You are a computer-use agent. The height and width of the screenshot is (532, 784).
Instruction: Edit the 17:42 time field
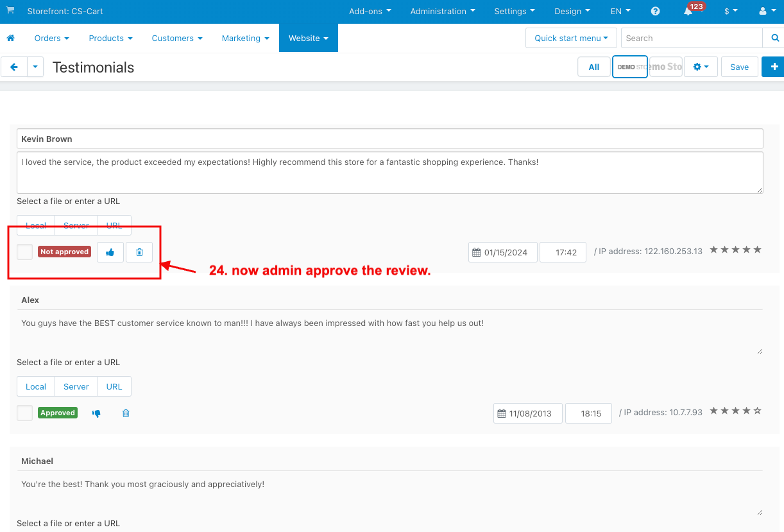563,252
